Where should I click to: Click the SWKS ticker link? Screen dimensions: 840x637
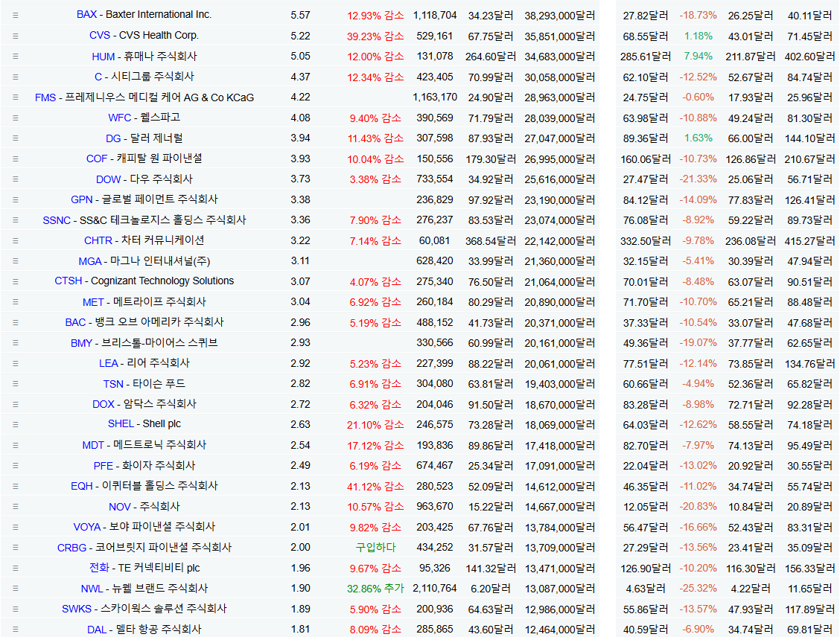[76, 609]
